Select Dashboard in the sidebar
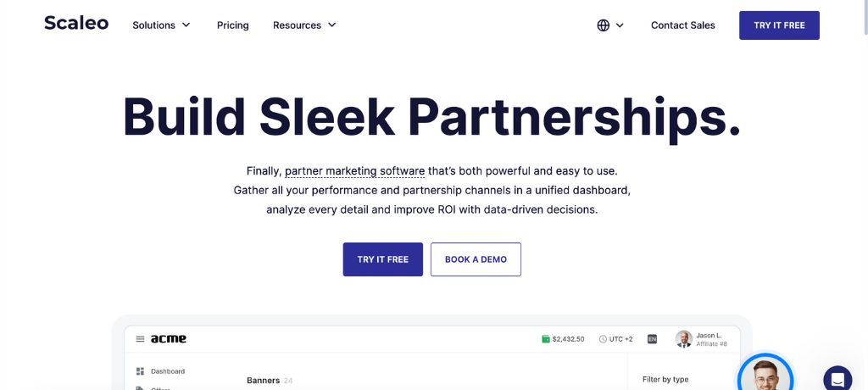The width and height of the screenshot is (868, 390). point(168,371)
